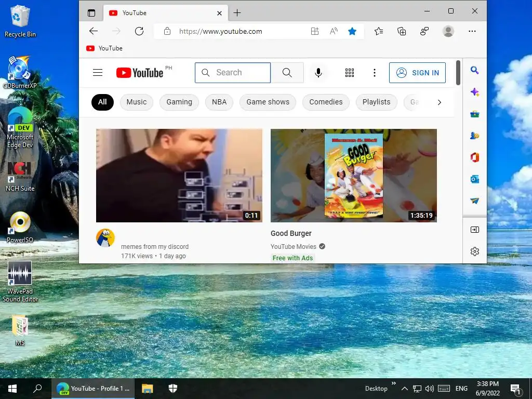Image resolution: width=532 pixels, height=399 pixels.
Task: Select the All category chip
Action: point(102,102)
